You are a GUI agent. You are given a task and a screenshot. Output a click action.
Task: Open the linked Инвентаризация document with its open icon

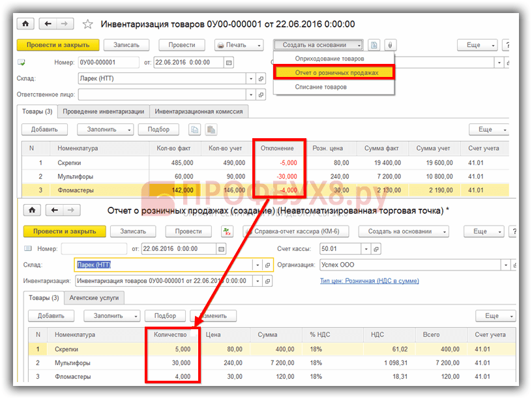tap(268, 281)
